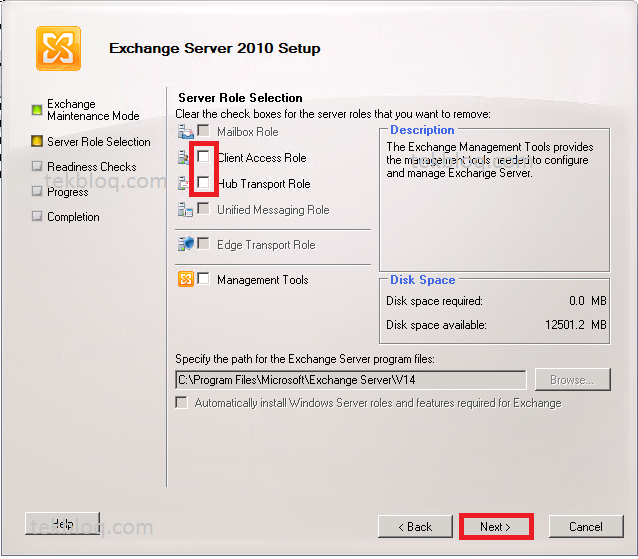
Task: Click the green Exchange Maintenance Mode step indicator
Action: click(37, 110)
